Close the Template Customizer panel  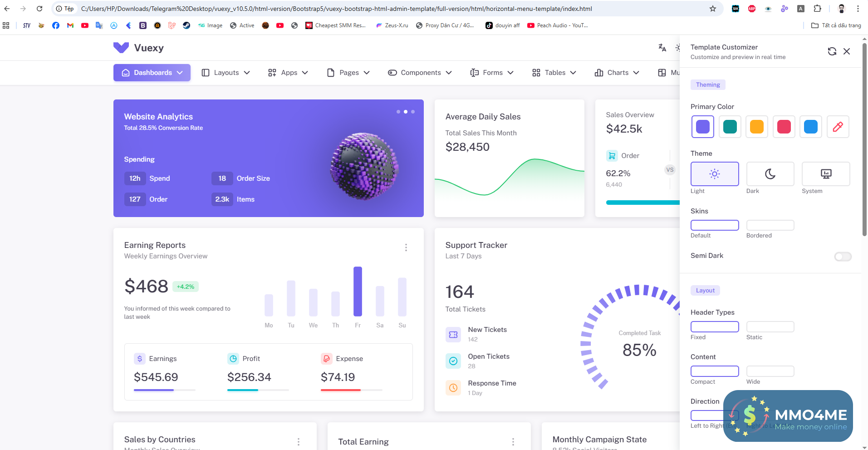click(847, 51)
